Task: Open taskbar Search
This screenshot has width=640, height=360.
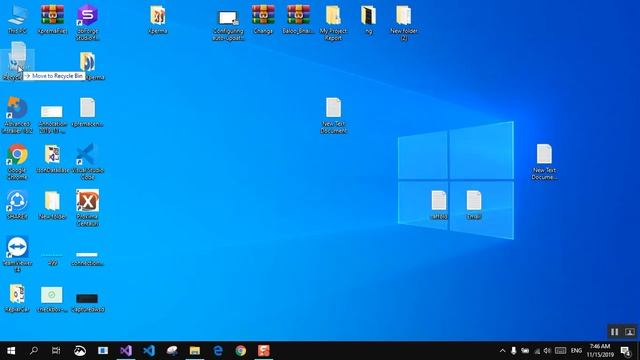Action: (34, 351)
